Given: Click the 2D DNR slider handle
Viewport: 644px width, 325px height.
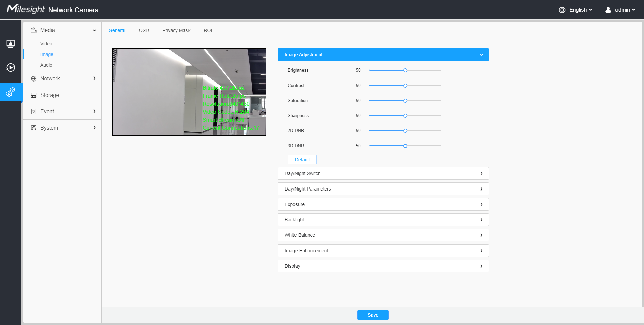Looking at the screenshot, I should click(x=405, y=131).
